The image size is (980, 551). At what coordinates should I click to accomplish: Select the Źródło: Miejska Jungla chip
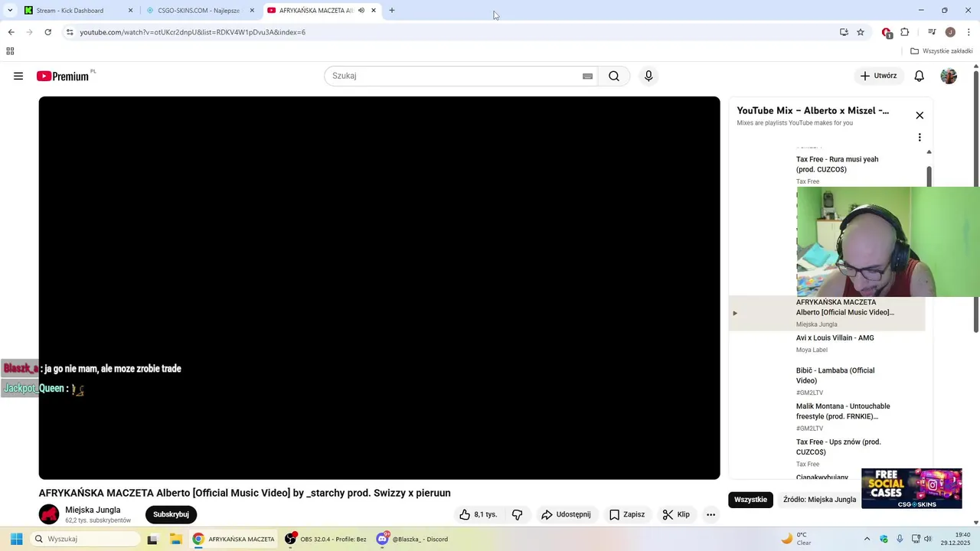(819, 500)
